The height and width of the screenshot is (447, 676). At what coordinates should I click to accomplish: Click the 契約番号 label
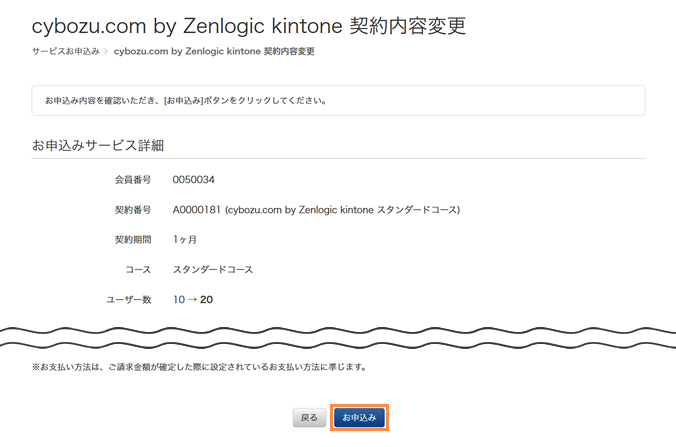click(x=133, y=210)
